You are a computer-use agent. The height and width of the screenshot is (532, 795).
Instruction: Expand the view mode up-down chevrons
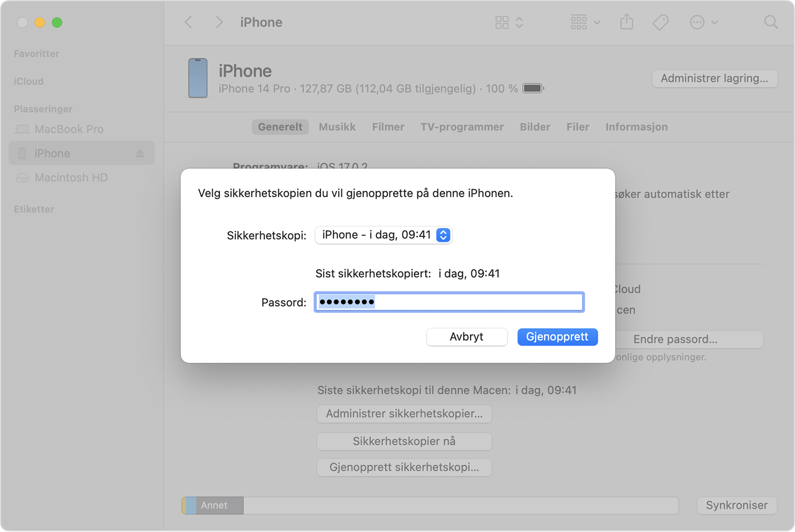pyautogui.click(x=519, y=22)
